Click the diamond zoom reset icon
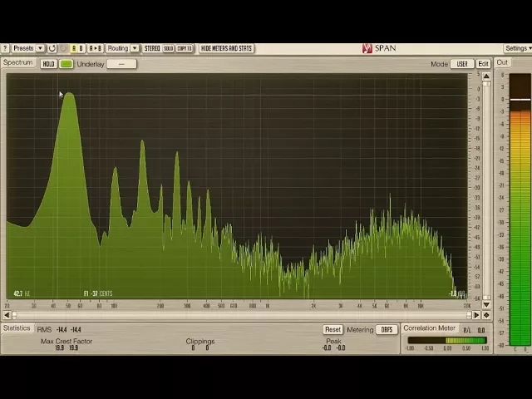Screen dimensions: 532x399 click(x=486, y=315)
